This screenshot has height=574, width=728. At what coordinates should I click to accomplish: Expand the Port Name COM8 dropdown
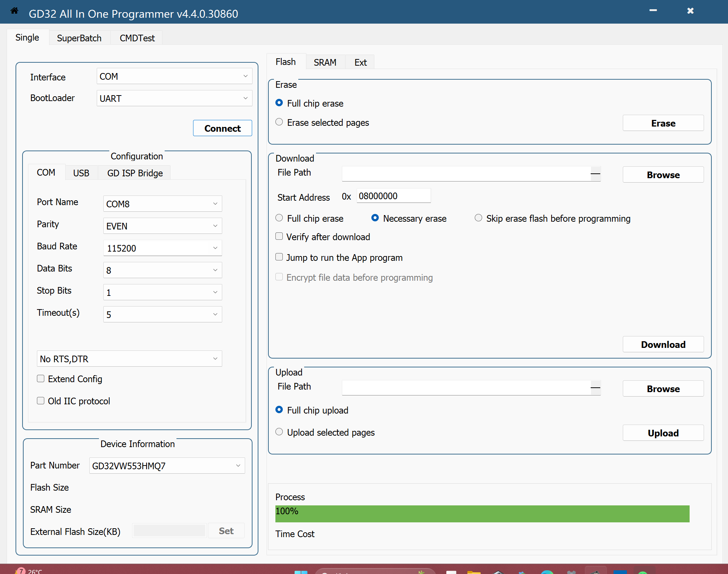pyautogui.click(x=162, y=204)
